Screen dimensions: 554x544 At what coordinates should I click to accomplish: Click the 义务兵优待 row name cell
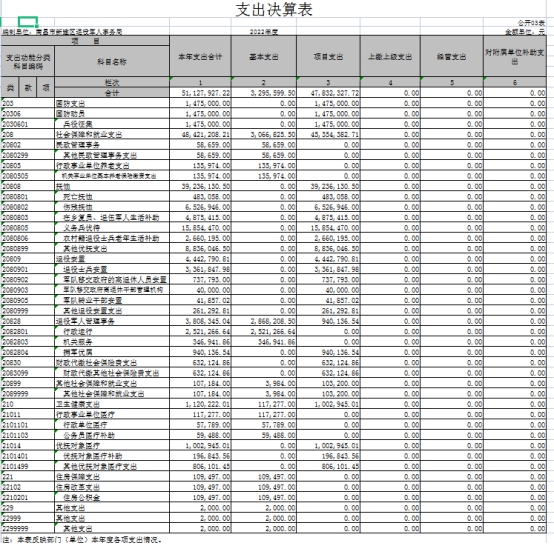(112, 228)
